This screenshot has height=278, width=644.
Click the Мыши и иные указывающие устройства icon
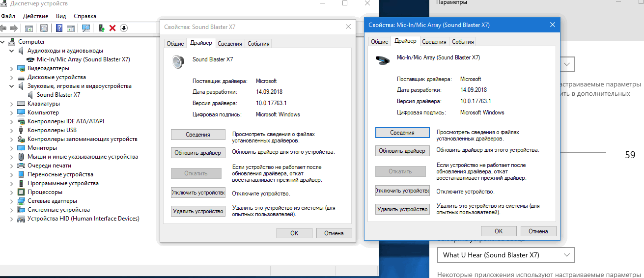pyautogui.click(x=21, y=157)
